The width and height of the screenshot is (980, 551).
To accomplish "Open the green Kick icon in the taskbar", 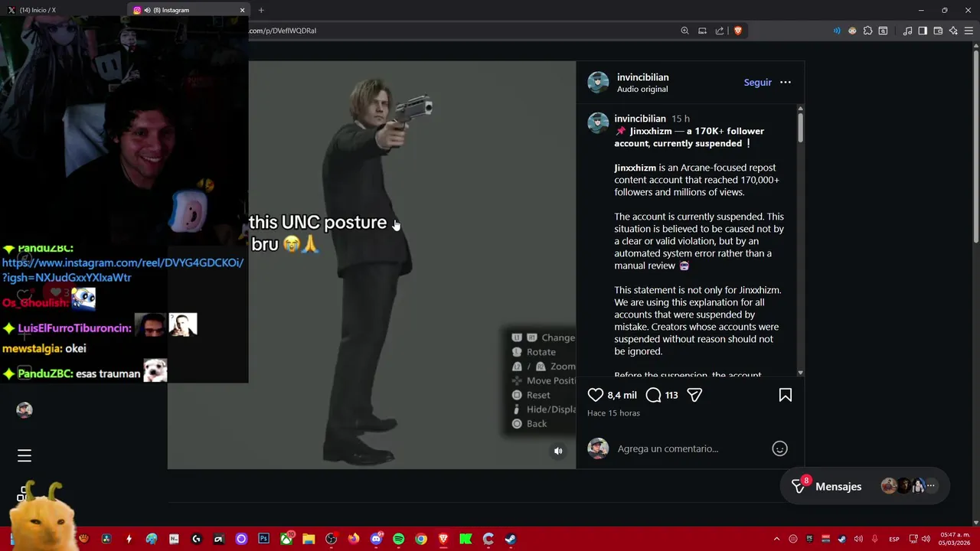I will pyautogui.click(x=465, y=539).
